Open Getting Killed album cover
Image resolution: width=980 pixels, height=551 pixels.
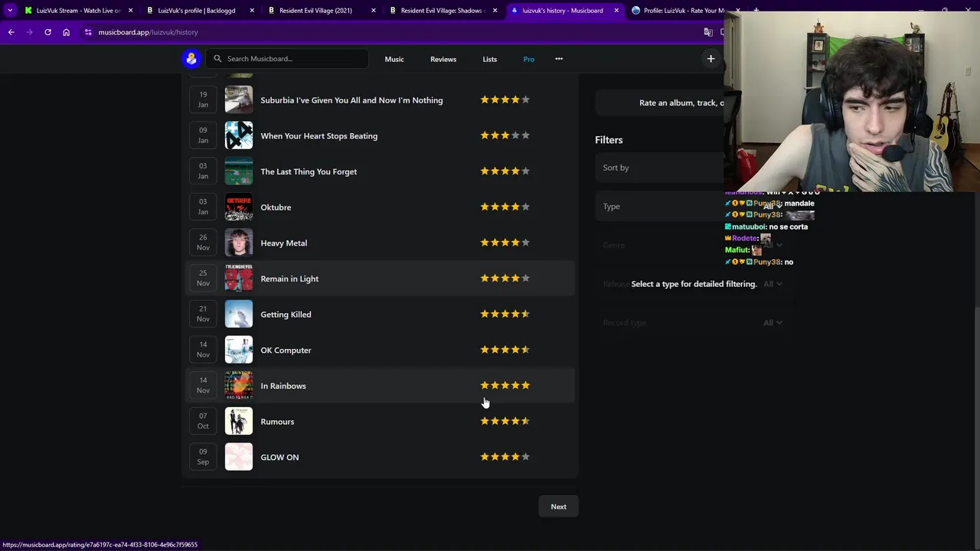[239, 314]
